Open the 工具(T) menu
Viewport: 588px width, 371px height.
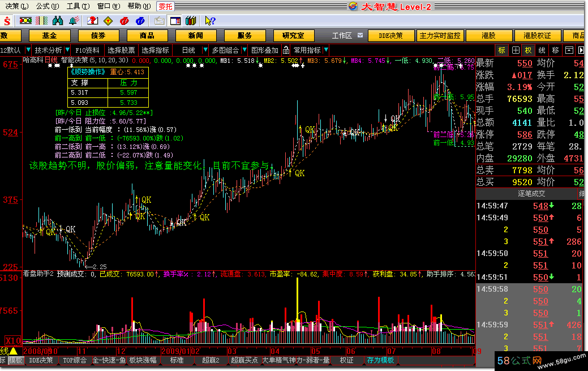78,6
